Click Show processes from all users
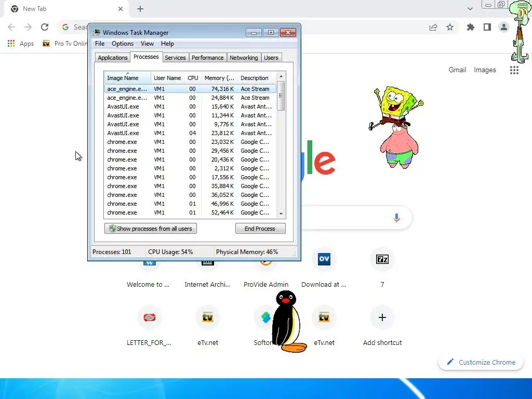Viewport: 532px width, 399px height. coord(151,229)
